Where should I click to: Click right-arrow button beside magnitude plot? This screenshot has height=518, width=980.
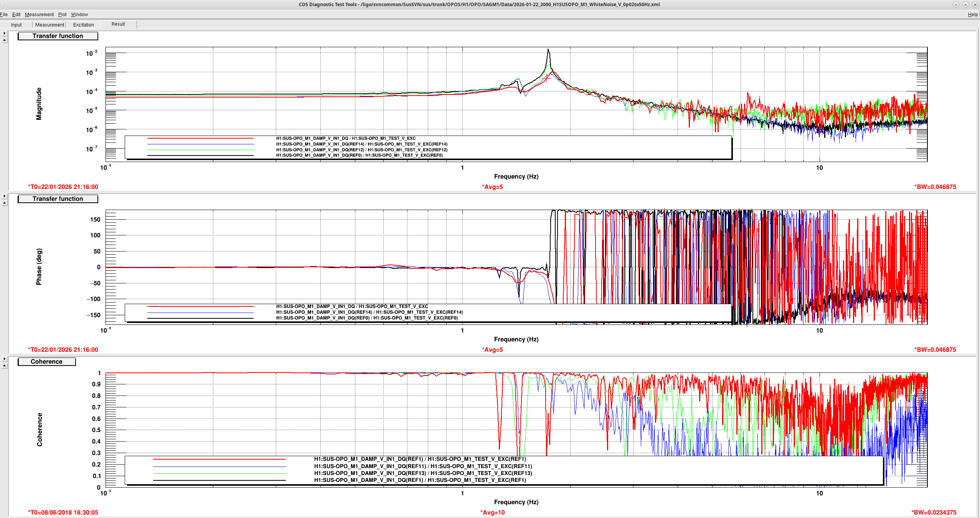tap(4, 33)
